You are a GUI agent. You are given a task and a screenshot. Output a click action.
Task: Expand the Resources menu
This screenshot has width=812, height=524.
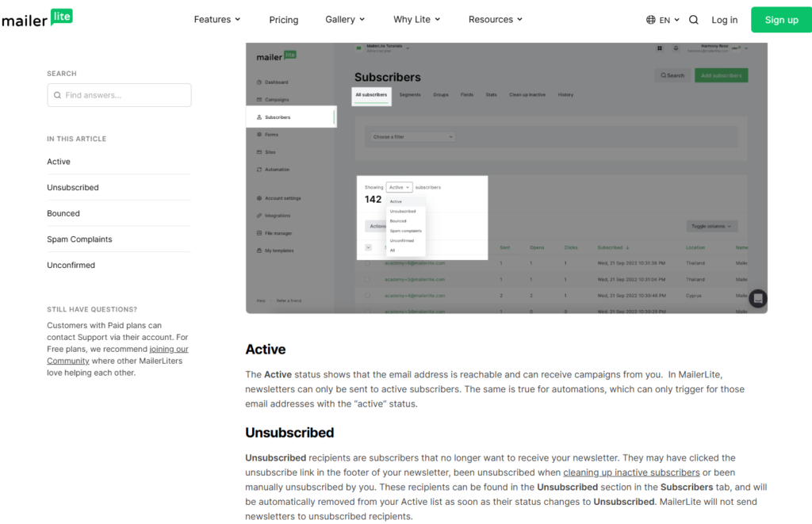point(496,20)
